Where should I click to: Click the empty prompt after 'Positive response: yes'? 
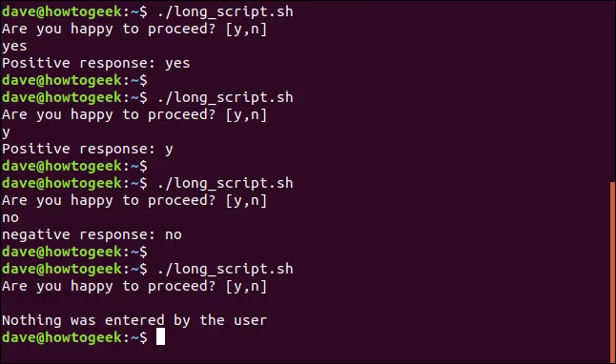pyautogui.click(x=74, y=80)
